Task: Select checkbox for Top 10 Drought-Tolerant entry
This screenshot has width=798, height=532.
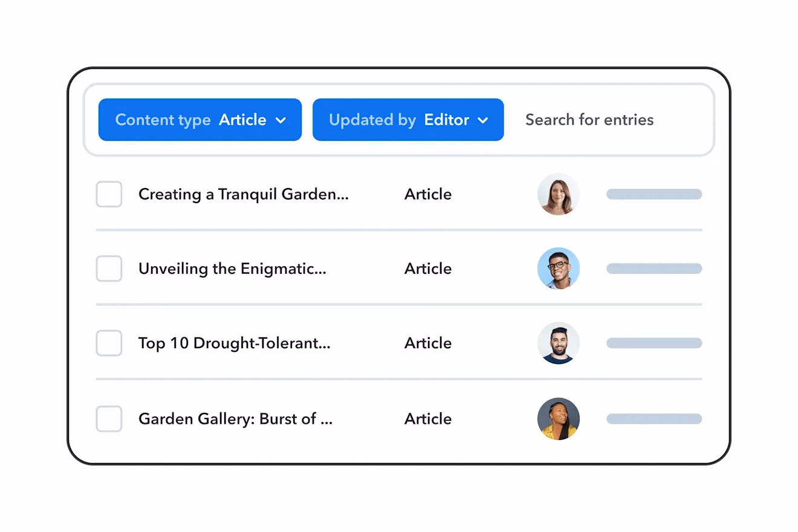Action: pos(109,343)
